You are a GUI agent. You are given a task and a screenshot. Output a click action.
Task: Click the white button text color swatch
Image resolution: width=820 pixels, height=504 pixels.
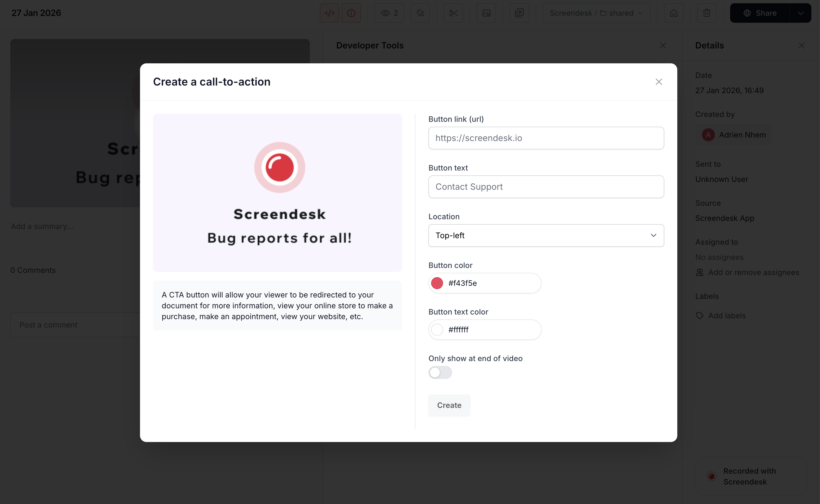[437, 330]
